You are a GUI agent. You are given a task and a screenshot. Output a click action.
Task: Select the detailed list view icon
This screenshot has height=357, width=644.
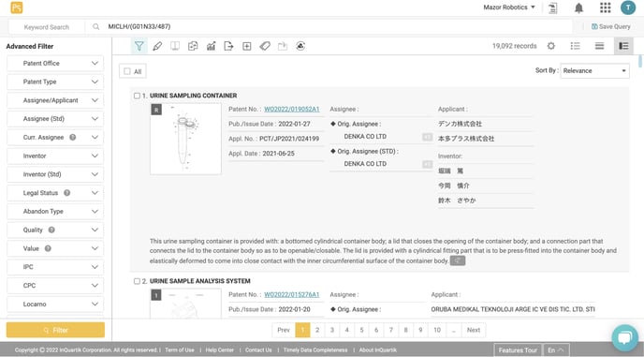[623, 46]
